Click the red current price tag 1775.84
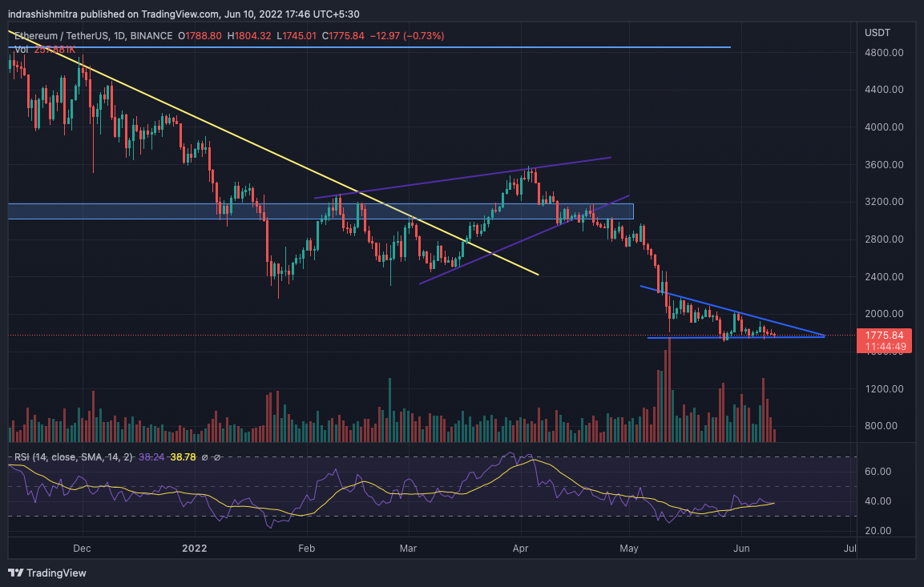Screen dimensions: 924x587 pos(884,335)
